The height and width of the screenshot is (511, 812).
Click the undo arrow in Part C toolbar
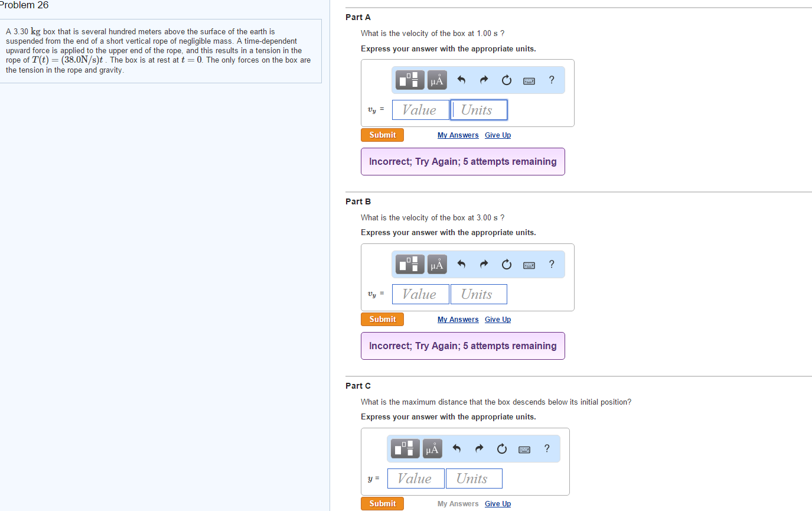456,448
